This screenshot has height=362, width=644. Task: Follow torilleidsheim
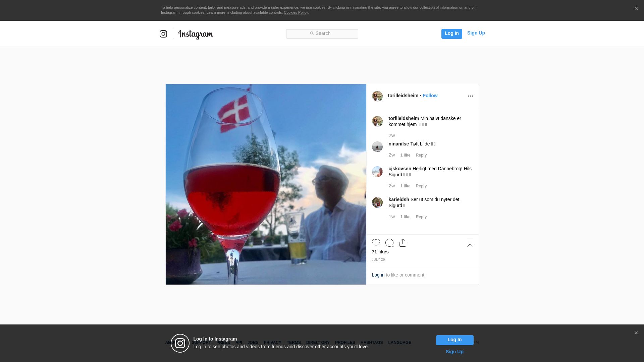click(430, 96)
